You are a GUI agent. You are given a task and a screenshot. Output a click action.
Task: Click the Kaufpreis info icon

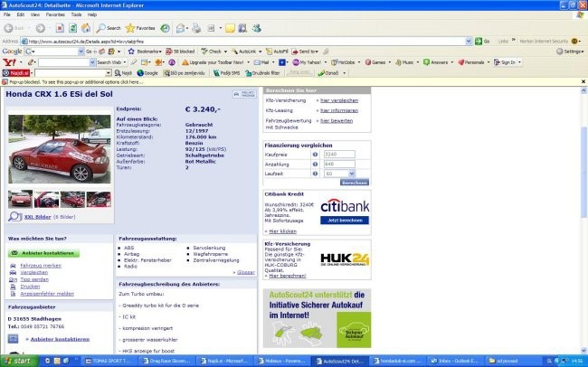tap(315, 155)
